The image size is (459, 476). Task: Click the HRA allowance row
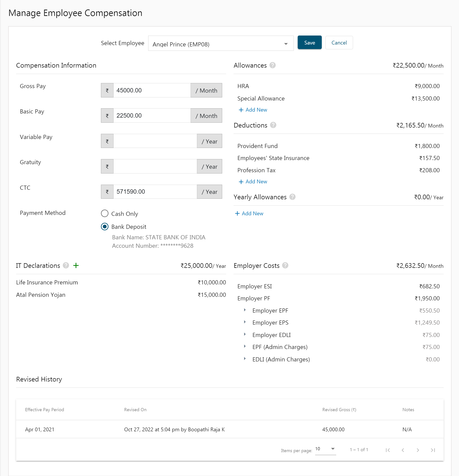coord(338,86)
